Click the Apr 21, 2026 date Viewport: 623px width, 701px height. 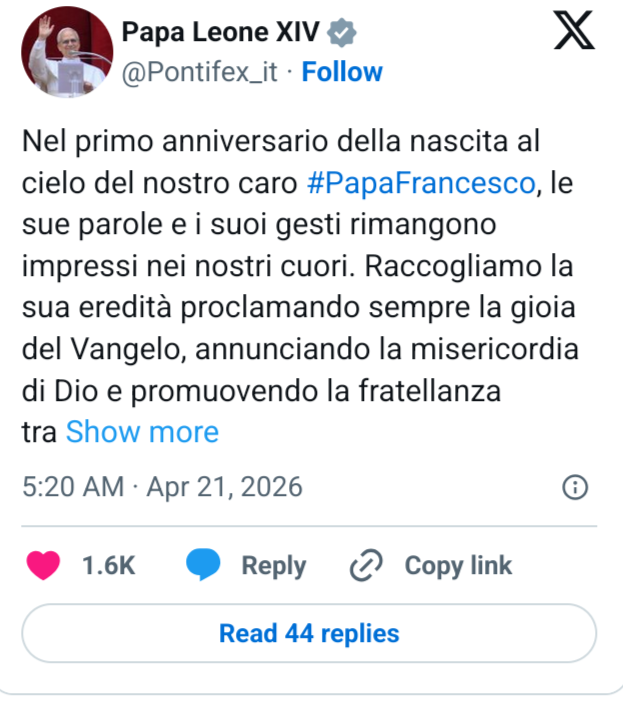(x=224, y=487)
